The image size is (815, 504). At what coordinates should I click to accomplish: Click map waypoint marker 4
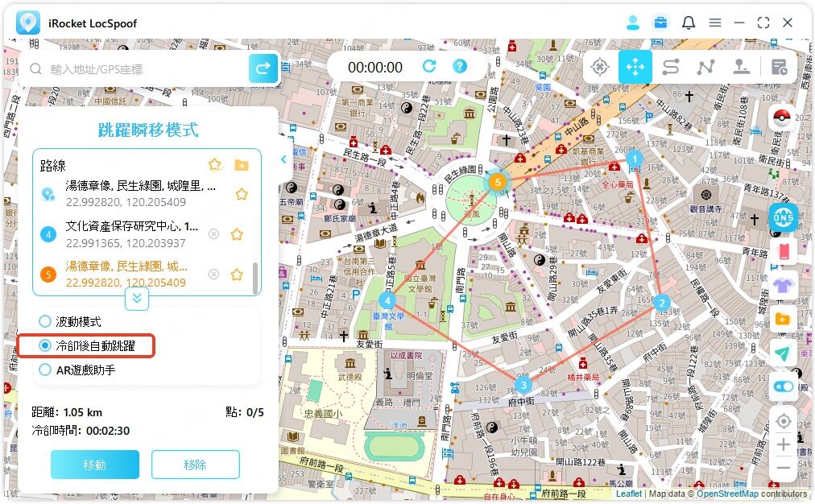pos(387,300)
